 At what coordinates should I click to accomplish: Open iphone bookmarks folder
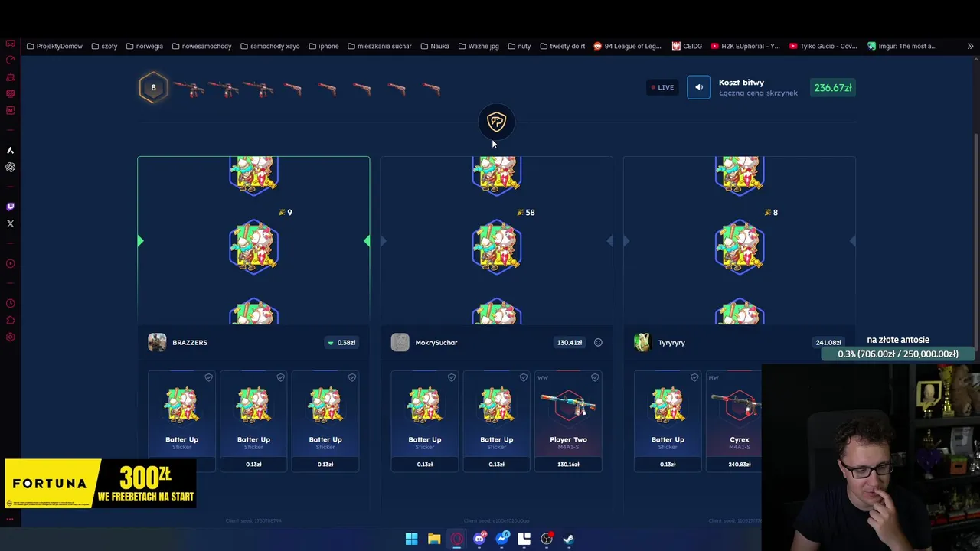click(324, 46)
